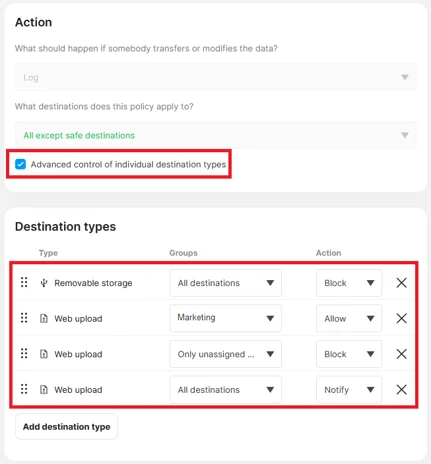
Task: Open the All except safe destinations dropdown
Action: pos(216,135)
